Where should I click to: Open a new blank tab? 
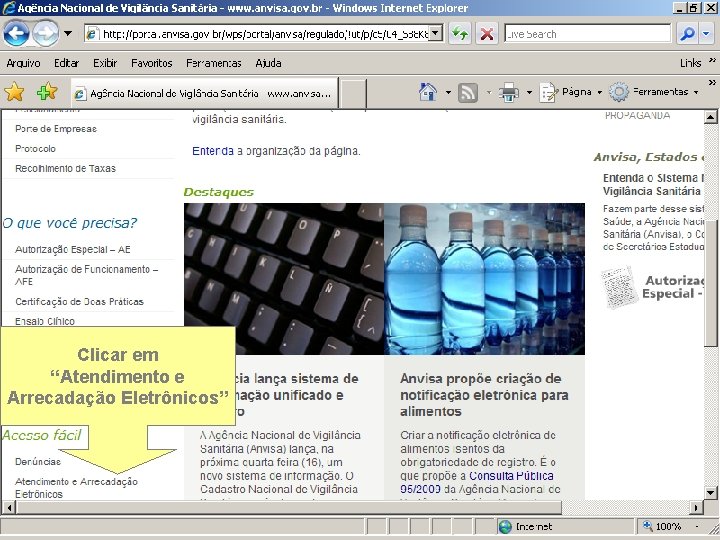coord(353,94)
